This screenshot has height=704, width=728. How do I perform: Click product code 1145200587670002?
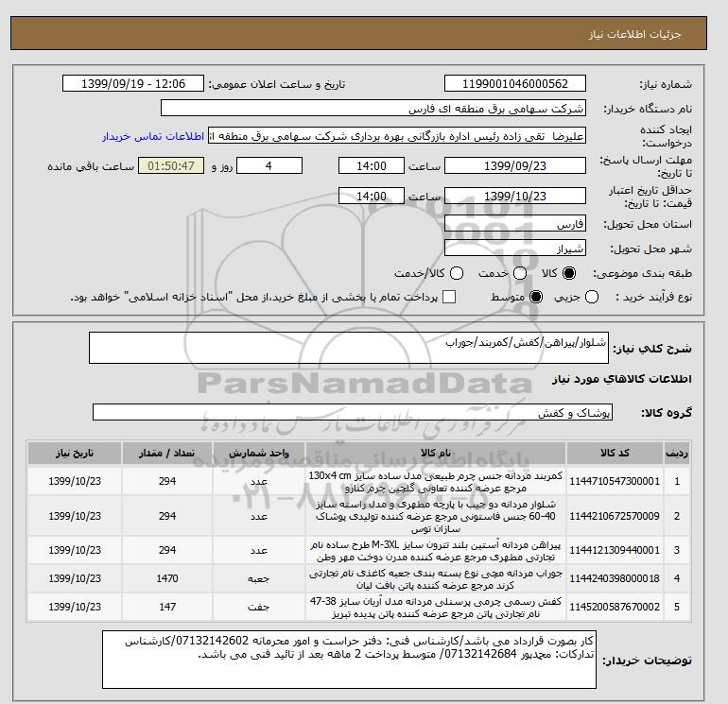tap(615, 607)
